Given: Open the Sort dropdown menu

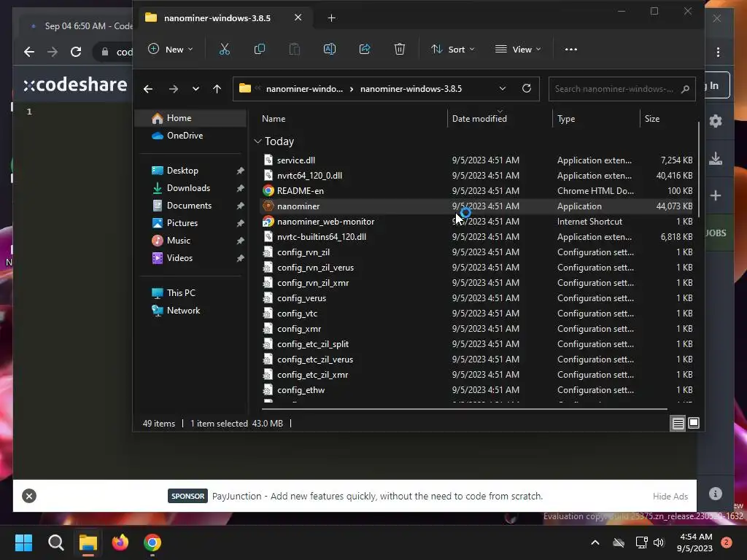Looking at the screenshot, I should coord(452,49).
